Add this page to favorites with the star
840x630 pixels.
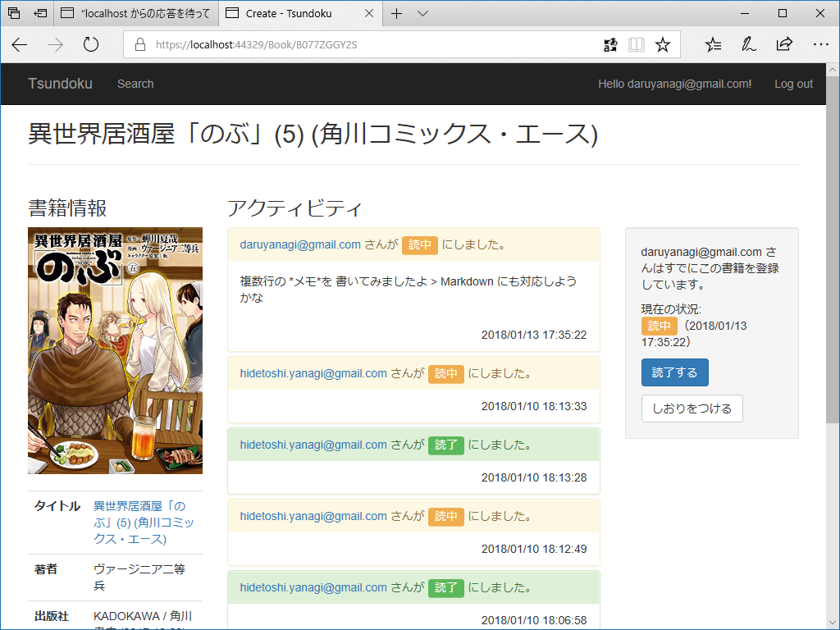pyautogui.click(x=663, y=44)
